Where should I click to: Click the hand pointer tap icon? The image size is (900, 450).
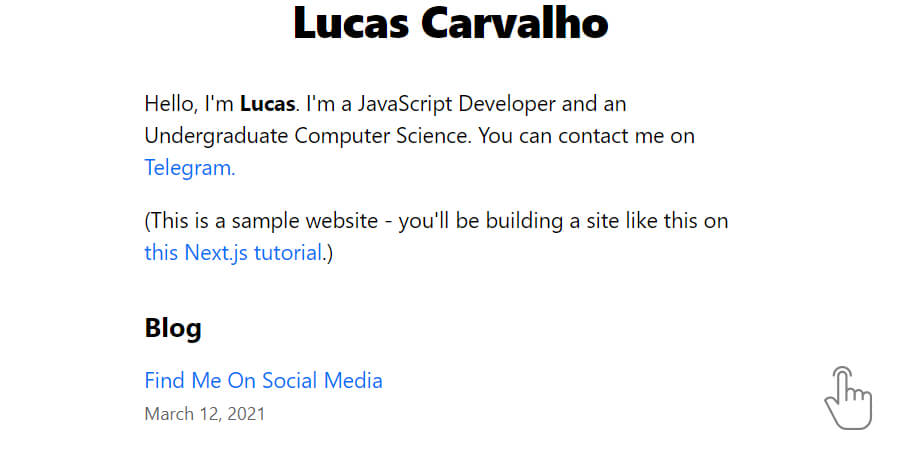tap(848, 398)
